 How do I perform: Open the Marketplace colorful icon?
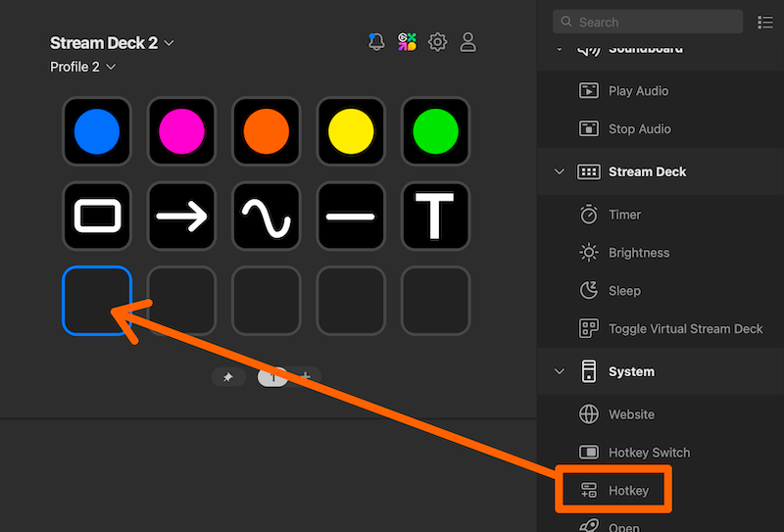click(407, 42)
